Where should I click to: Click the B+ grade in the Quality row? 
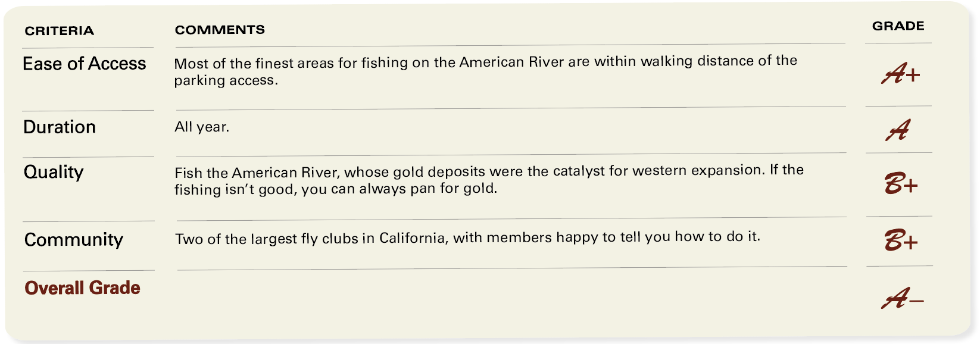[x=901, y=185]
